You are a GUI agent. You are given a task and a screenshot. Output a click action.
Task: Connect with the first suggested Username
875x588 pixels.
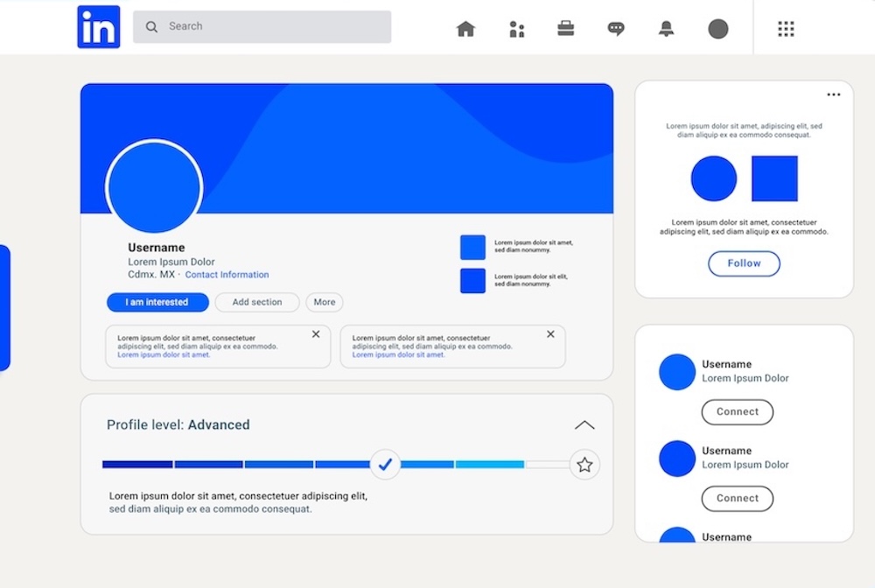tap(737, 412)
